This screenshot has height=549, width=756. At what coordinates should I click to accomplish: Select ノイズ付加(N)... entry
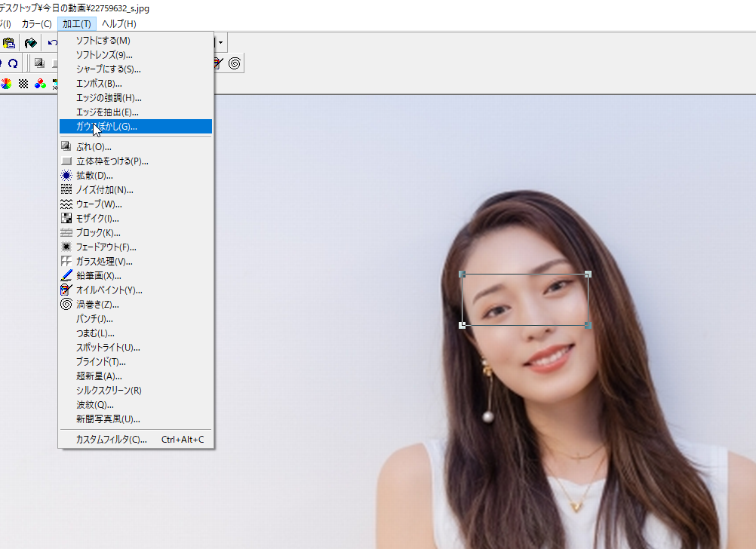(136, 190)
